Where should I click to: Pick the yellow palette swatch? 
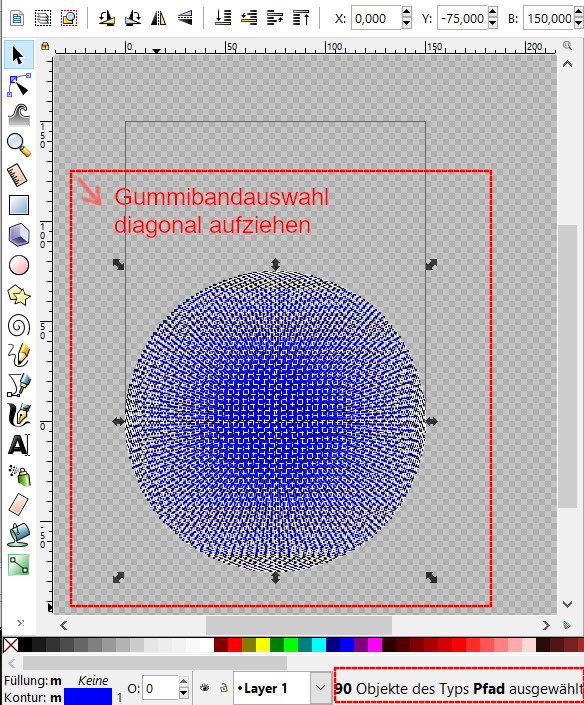(x=263, y=645)
